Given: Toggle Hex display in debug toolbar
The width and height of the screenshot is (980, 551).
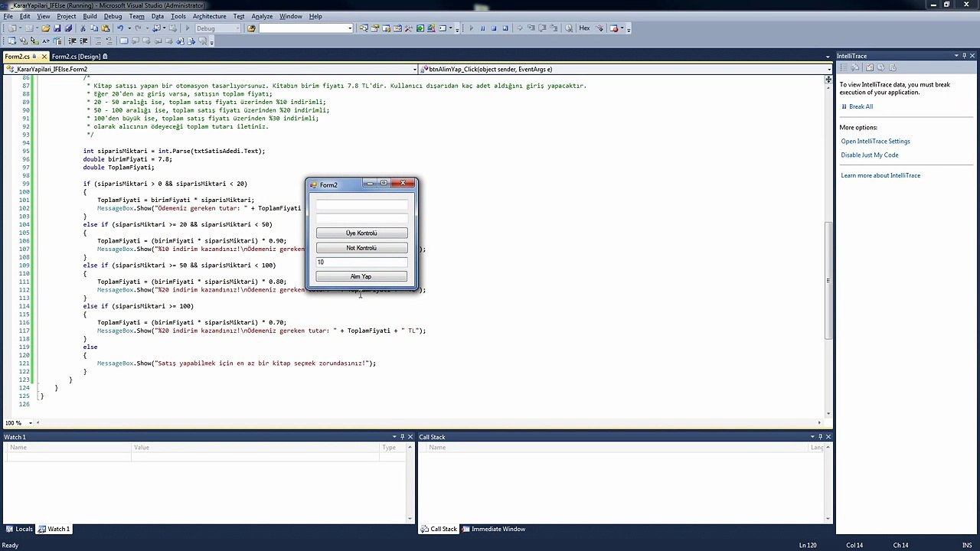Looking at the screenshot, I should pos(584,28).
